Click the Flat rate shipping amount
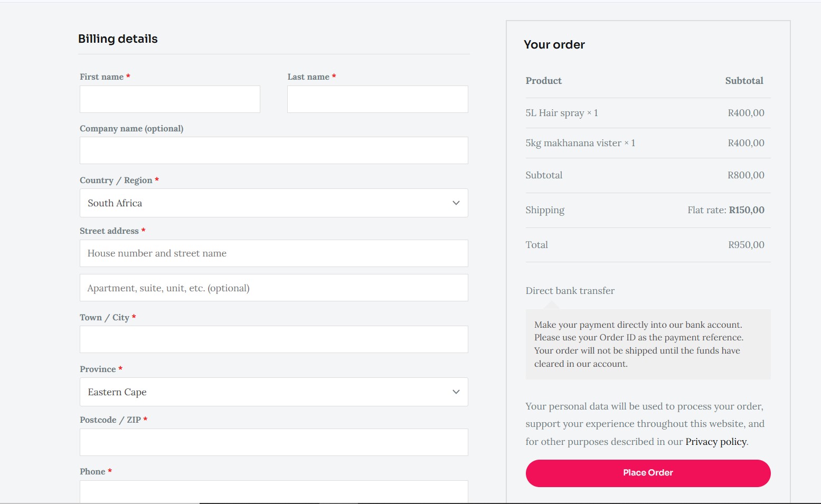Viewport: 821px width, 504px height. (x=725, y=210)
